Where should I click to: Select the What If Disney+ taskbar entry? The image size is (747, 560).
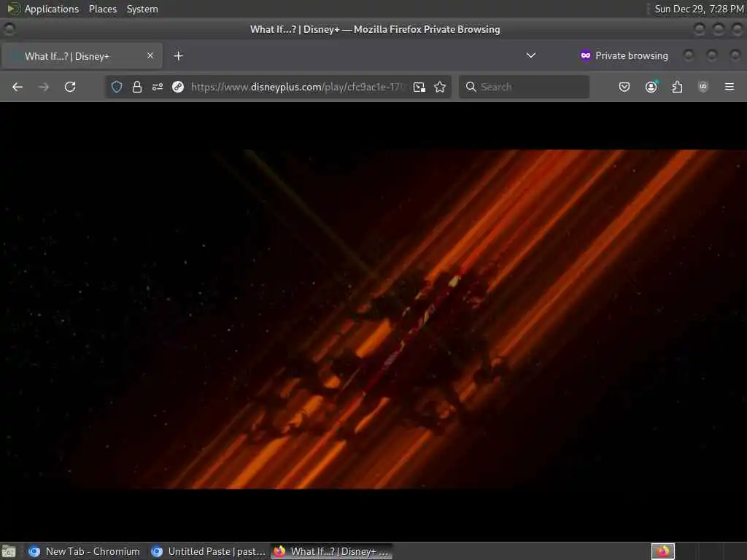coord(332,551)
